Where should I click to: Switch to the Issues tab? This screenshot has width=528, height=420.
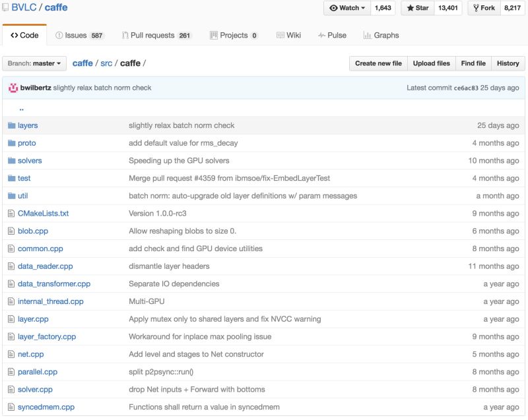click(79, 35)
